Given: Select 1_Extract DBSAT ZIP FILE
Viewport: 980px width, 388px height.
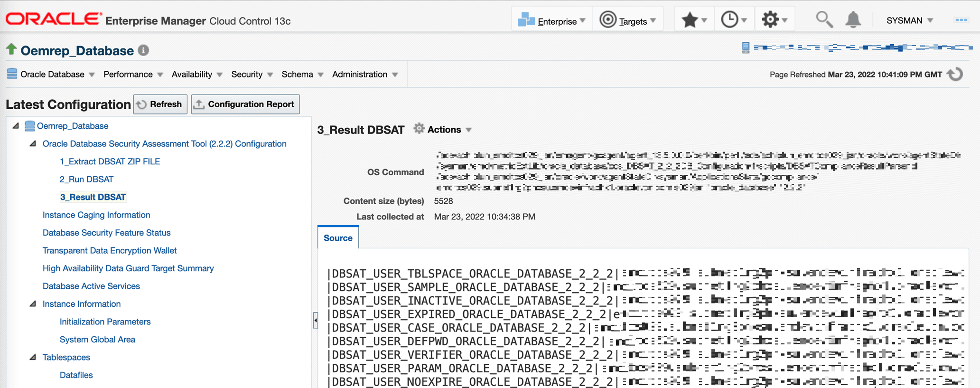Looking at the screenshot, I should point(110,161).
